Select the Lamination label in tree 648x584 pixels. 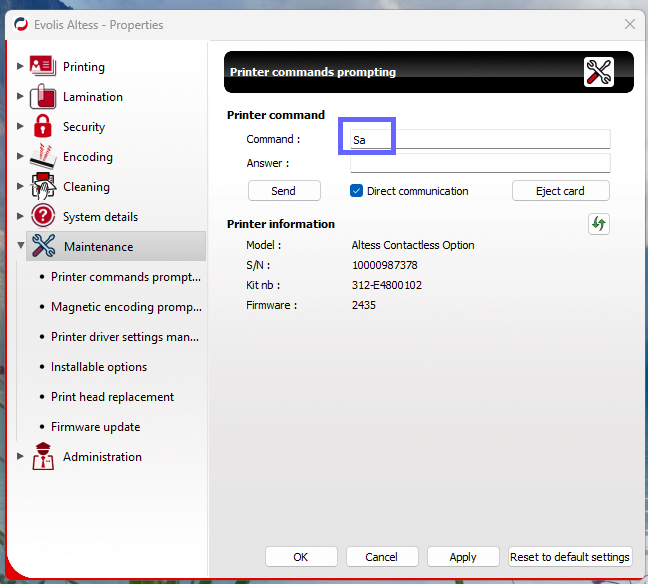point(93,97)
